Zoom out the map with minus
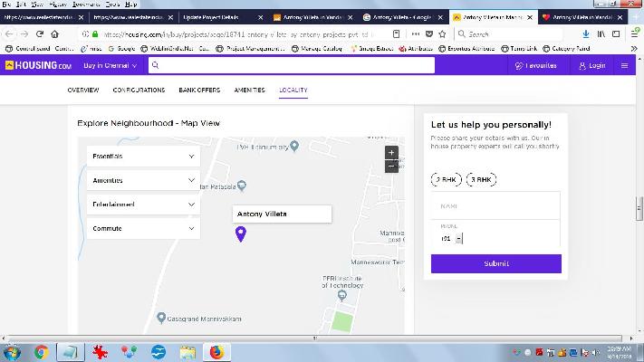Viewport: 644px width, 362px height. (x=391, y=167)
